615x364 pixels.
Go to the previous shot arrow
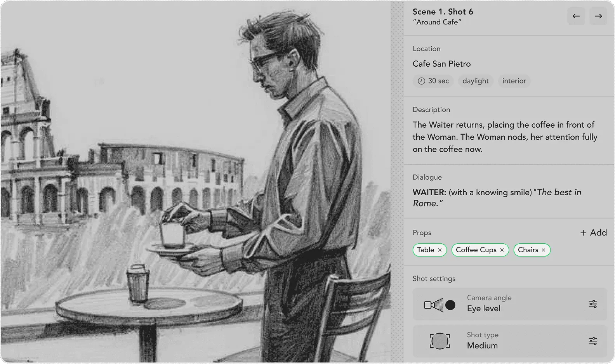[x=576, y=16]
